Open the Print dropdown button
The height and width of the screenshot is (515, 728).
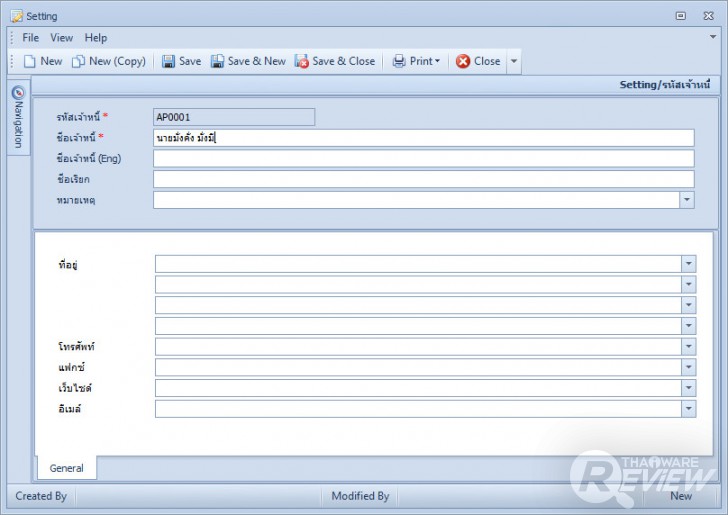point(416,61)
